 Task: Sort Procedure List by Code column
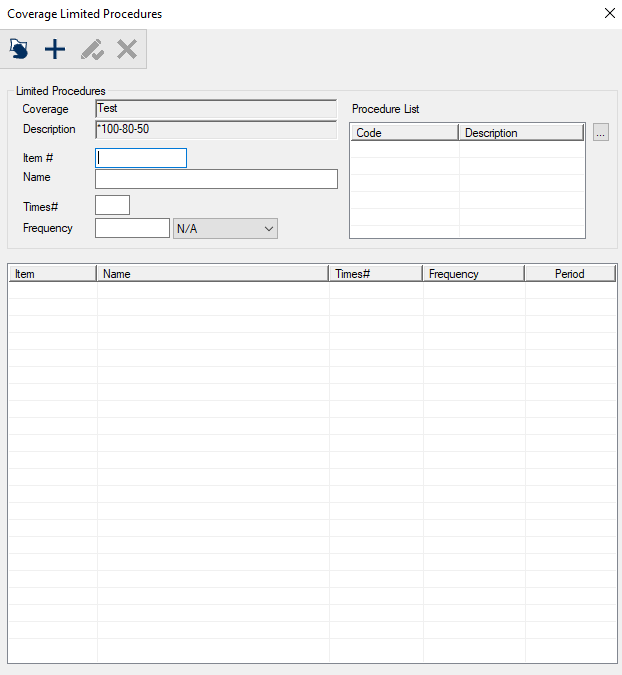coord(404,133)
